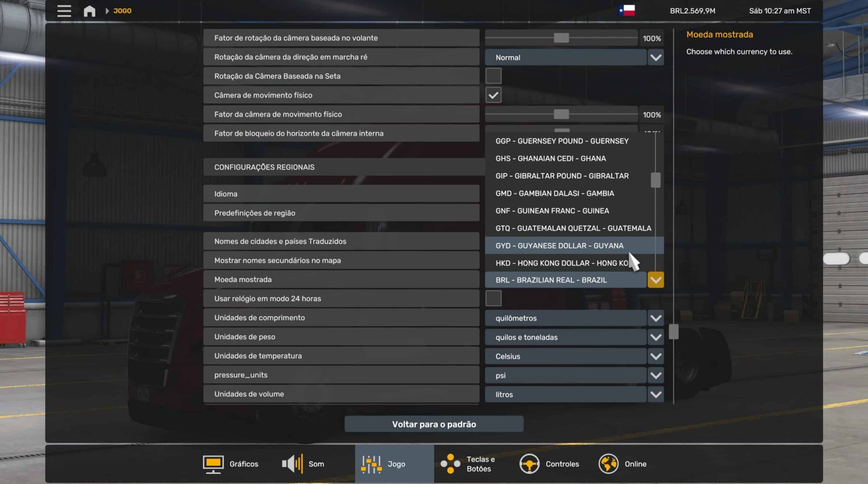This screenshot has width=868, height=484.
Task: Open the Unidades de temperatura dropdown
Action: tap(655, 356)
